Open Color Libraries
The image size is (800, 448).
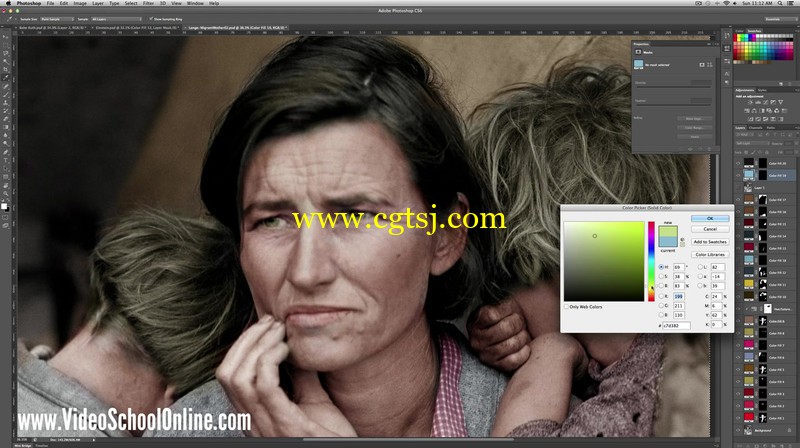click(710, 254)
